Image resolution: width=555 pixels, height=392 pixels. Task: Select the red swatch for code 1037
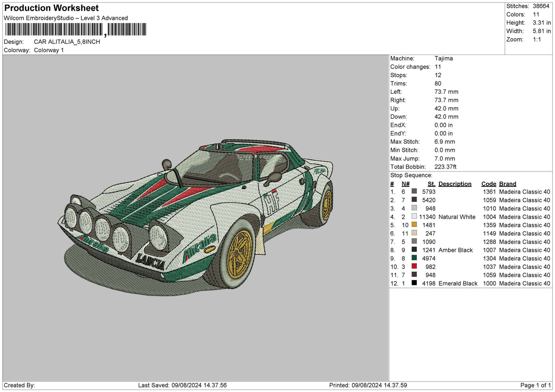click(414, 266)
